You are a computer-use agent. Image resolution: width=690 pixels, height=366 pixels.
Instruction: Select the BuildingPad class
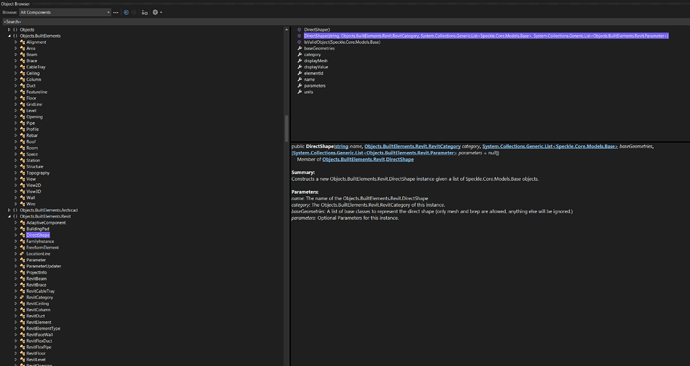[38, 229]
